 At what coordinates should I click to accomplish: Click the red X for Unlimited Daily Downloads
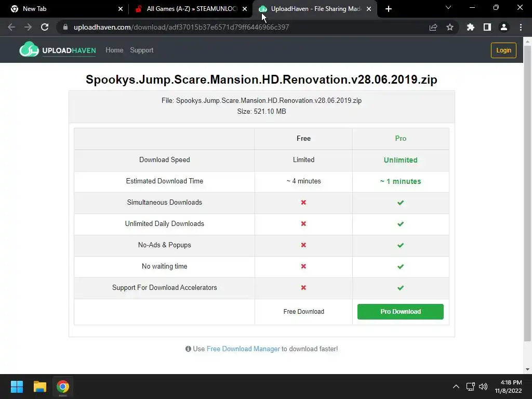tap(303, 224)
